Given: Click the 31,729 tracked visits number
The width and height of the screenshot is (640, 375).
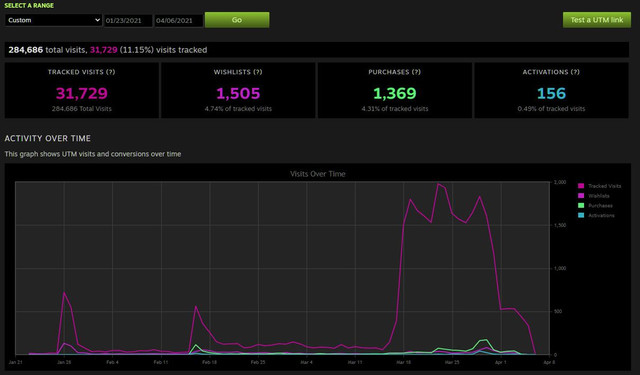Looking at the screenshot, I should click(x=82, y=93).
